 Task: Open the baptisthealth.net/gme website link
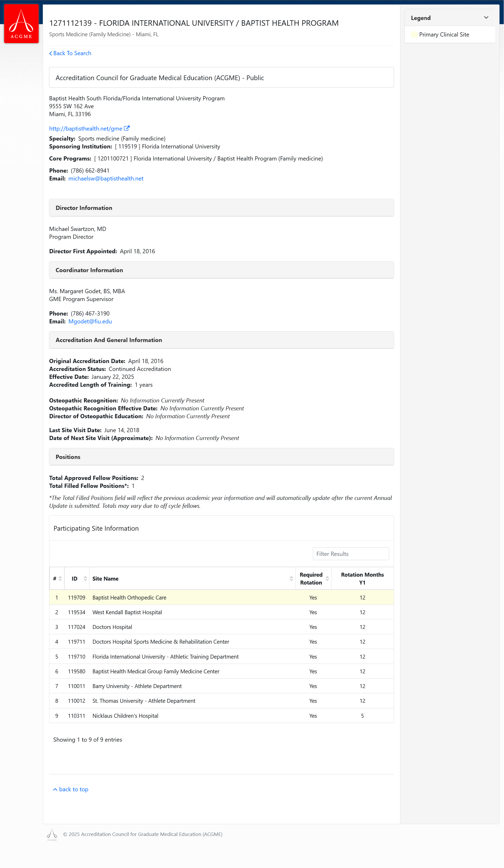pos(86,128)
